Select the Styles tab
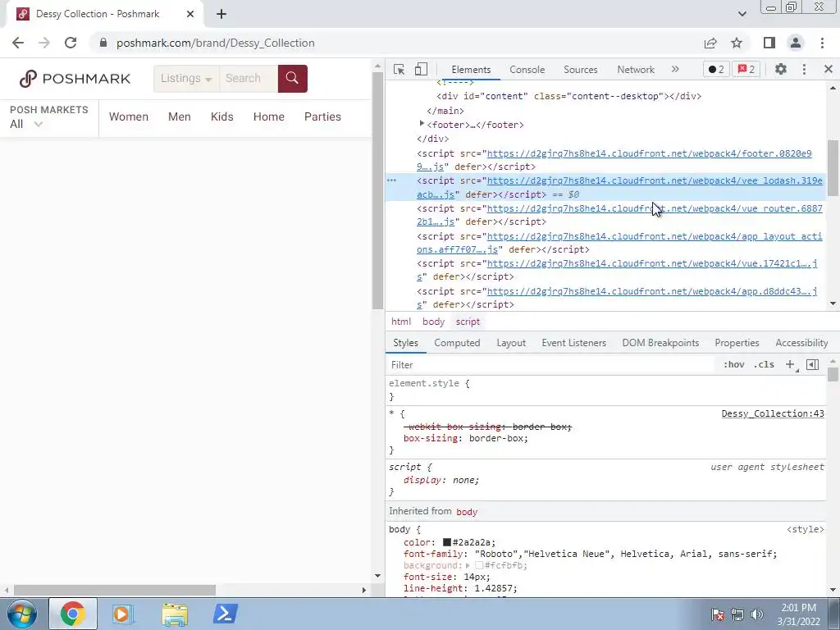 (405, 343)
